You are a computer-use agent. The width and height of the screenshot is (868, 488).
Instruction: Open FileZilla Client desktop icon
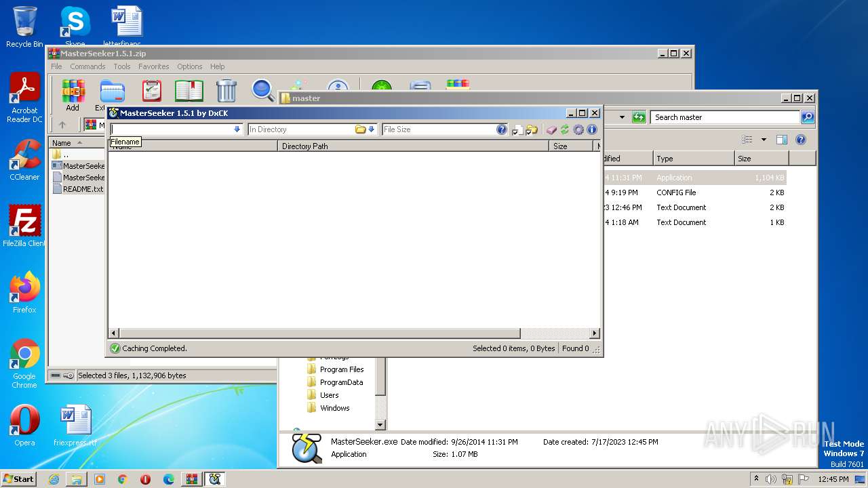click(x=24, y=226)
